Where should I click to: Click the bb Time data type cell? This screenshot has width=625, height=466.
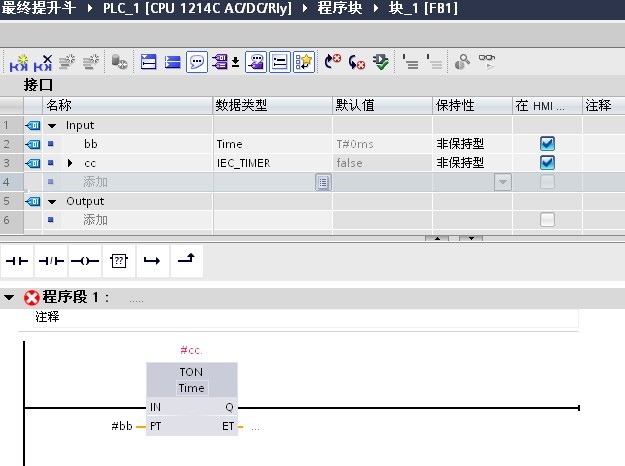tap(273, 144)
